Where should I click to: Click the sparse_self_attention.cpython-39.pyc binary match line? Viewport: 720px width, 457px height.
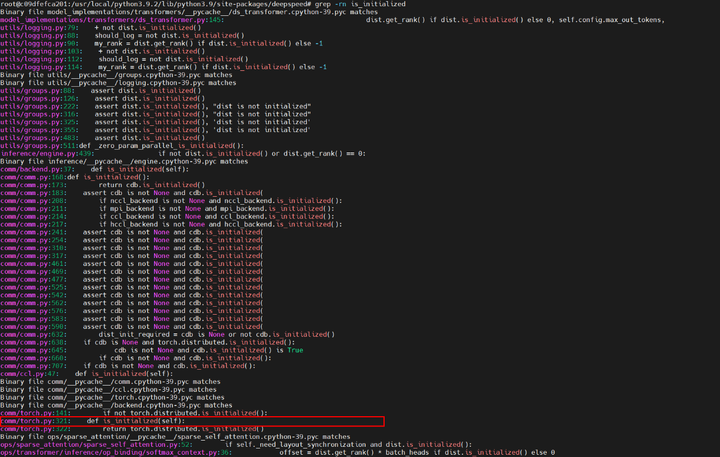(x=175, y=436)
